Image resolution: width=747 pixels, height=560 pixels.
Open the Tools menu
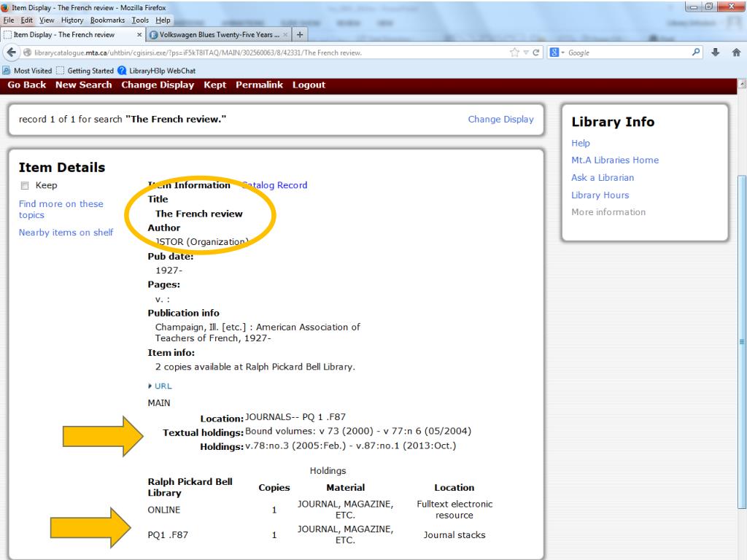tap(140, 20)
